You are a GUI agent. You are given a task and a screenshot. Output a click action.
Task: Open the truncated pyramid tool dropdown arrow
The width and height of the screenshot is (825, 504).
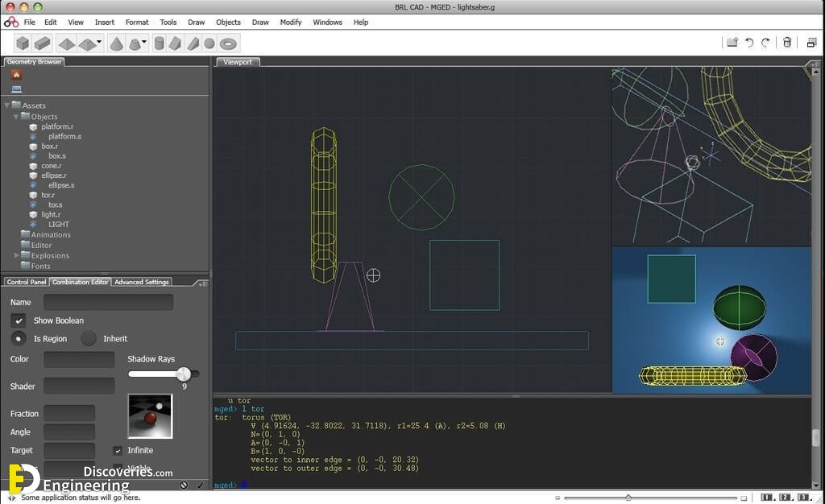tap(99, 42)
